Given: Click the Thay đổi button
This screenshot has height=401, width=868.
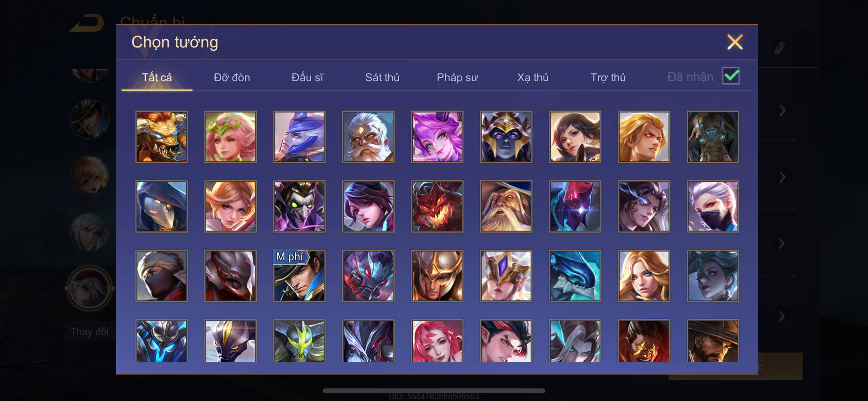Looking at the screenshot, I should point(90,332).
